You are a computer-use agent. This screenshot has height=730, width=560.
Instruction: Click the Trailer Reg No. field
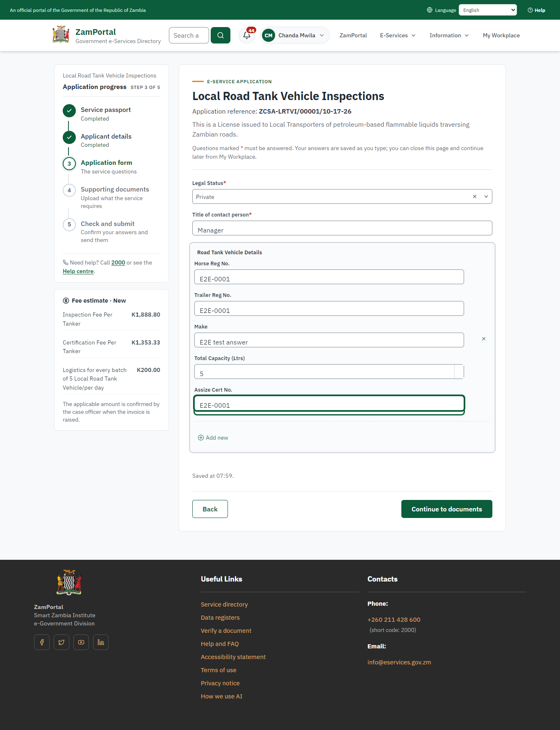pyautogui.click(x=329, y=308)
